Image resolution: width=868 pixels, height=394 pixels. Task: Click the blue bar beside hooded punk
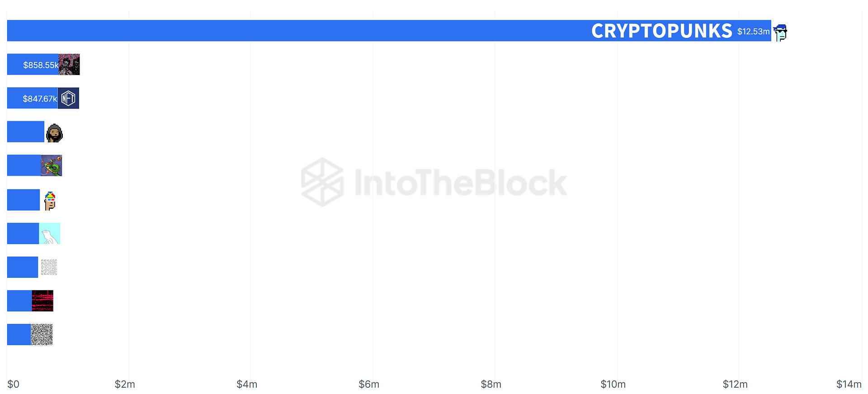click(26, 131)
